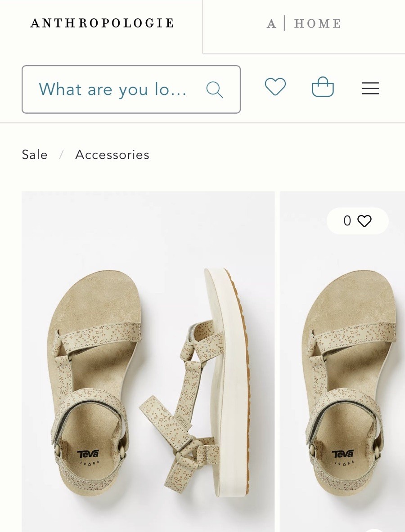
Task: Click the 'A' monogram beside HOME
Action: tap(271, 24)
